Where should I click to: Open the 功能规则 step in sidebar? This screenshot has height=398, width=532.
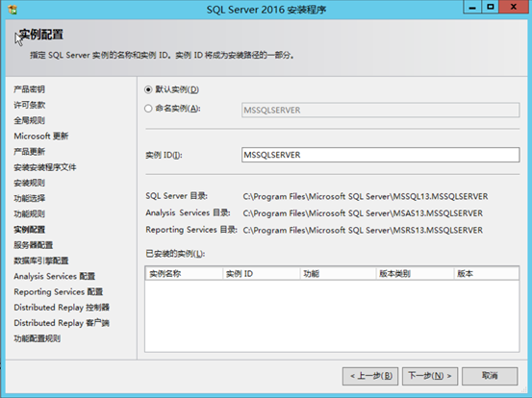click(29, 214)
